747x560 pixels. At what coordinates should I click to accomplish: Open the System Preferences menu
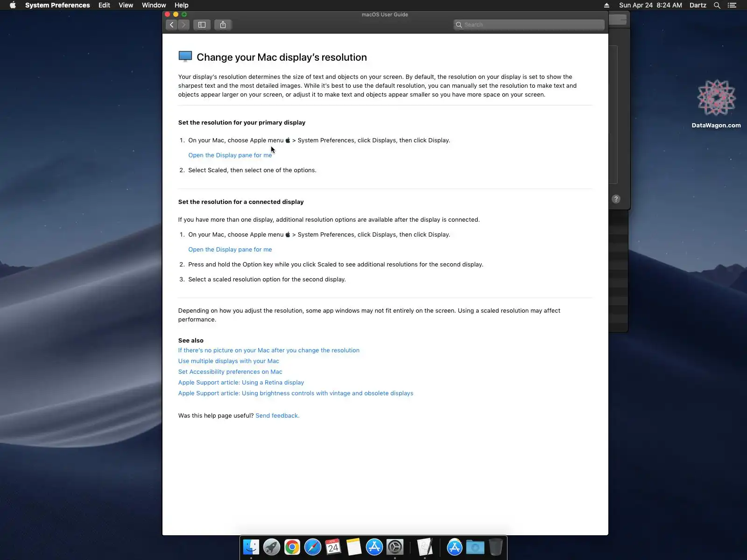(57, 5)
